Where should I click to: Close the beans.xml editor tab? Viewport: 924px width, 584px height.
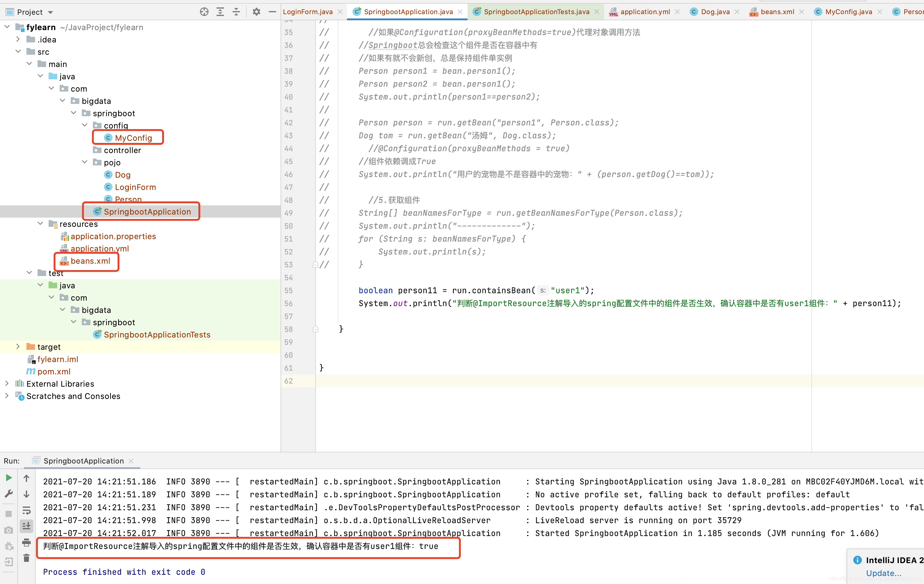[802, 12]
